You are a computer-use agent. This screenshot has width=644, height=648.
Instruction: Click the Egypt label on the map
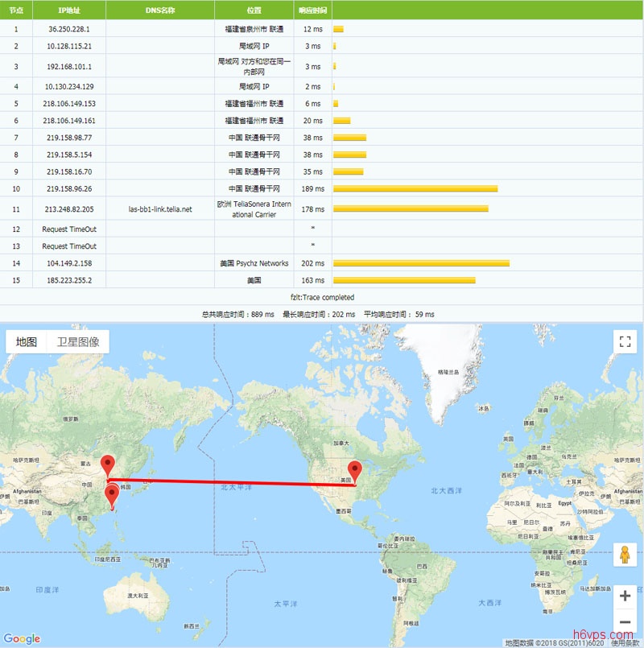click(565, 503)
